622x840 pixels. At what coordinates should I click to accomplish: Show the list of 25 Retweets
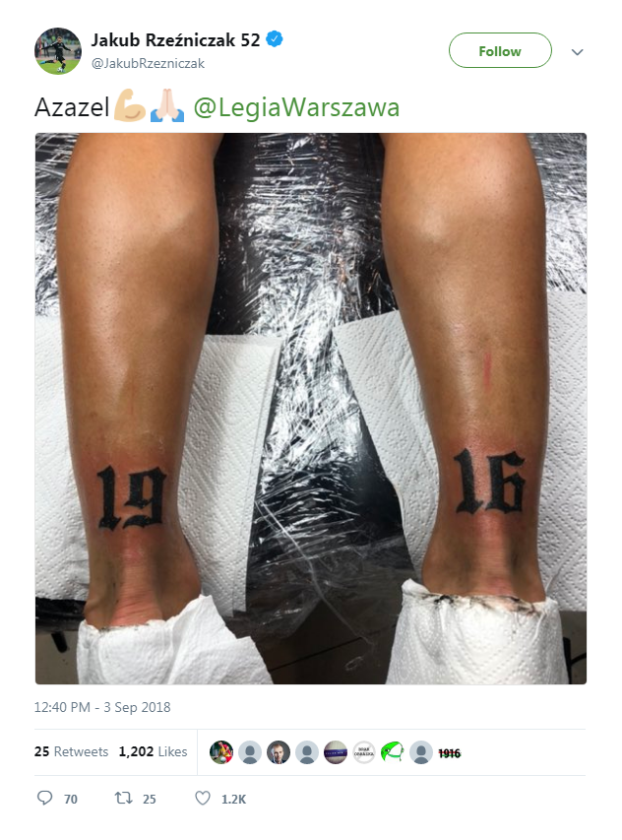point(71,751)
